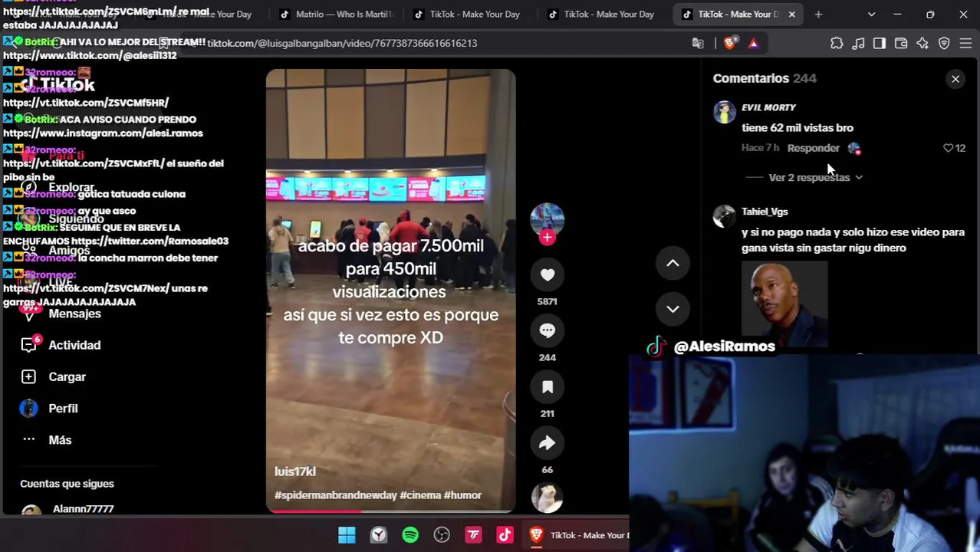Open Perfil in sidebar
The height and width of the screenshot is (552, 980).
coord(63,408)
